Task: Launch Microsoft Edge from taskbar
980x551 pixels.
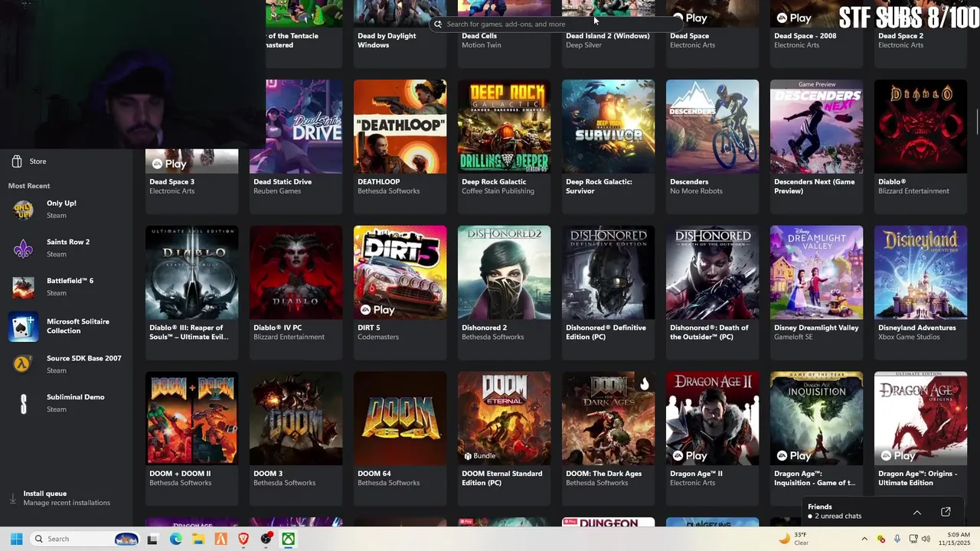Action: pyautogui.click(x=175, y=539)
